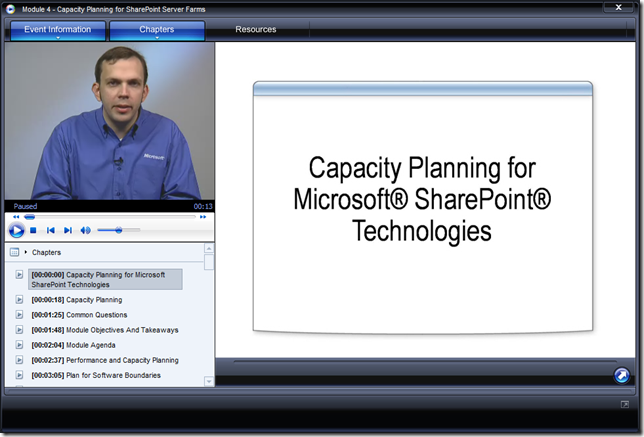Screen dimensions: 644x437
Task: Click the video seek bar
Action: [x=110, y=217]
